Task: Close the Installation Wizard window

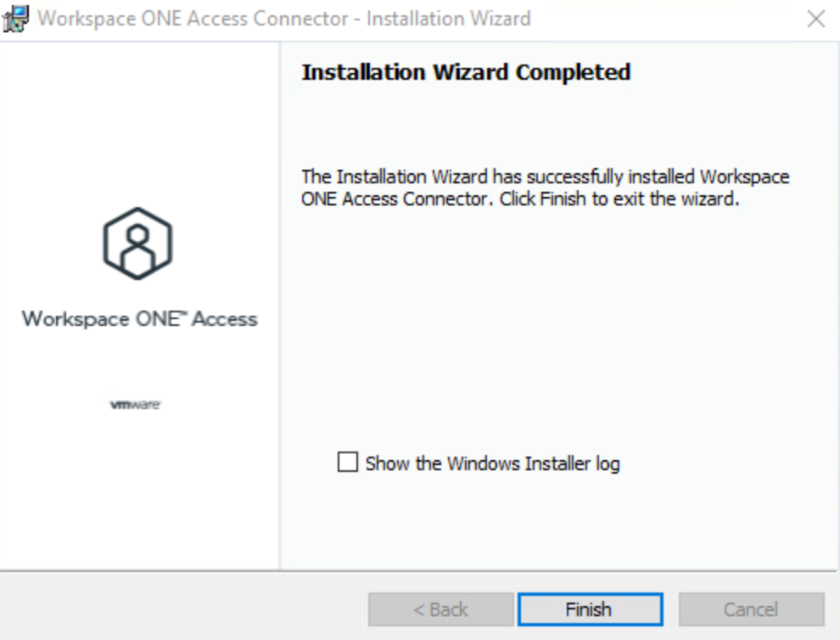Action: [x=815, y=19]
